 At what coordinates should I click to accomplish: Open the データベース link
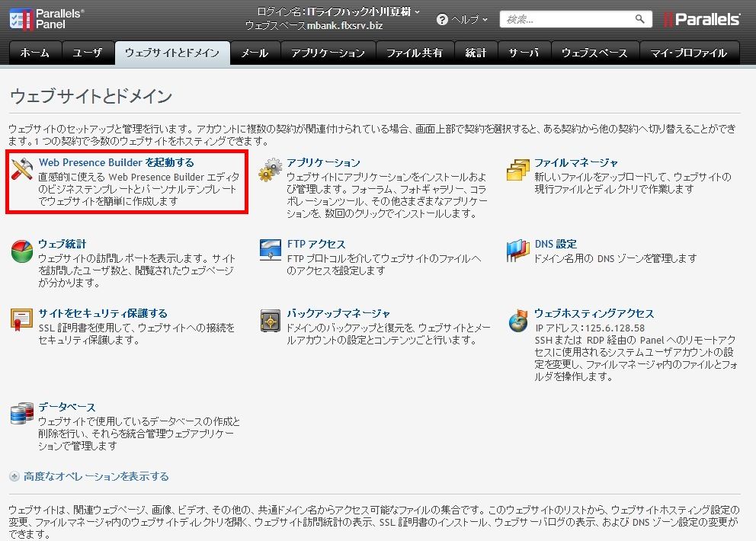[67, 407]
